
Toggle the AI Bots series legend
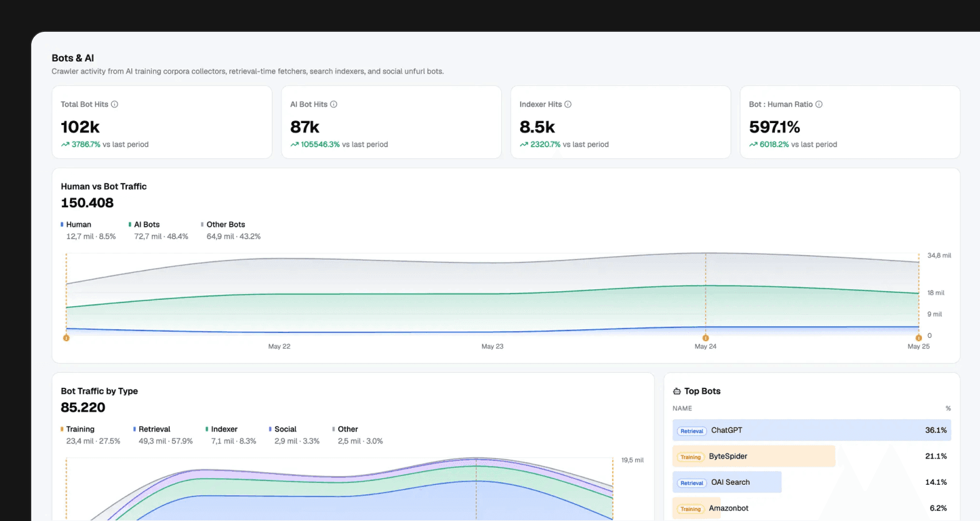pyautogui.click(x=144, y=224)
